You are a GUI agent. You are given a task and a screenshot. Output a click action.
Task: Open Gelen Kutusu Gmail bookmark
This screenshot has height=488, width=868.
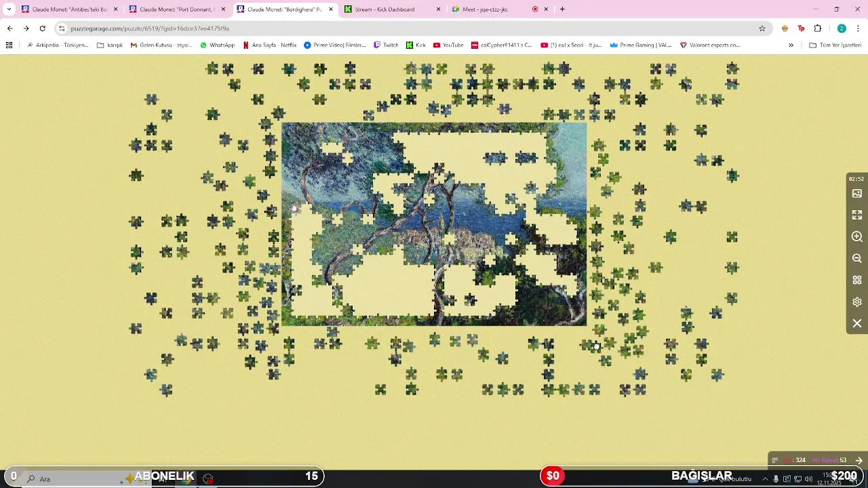[161, 45]
